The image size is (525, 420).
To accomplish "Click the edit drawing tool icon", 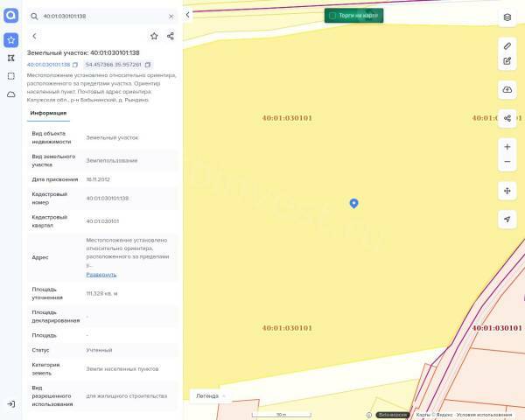I will click(x=507, y=61).
